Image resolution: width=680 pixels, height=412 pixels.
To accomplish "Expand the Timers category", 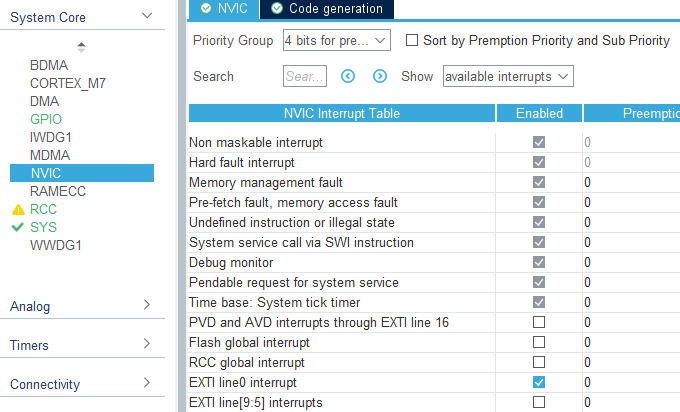I will (x=146, y=345).
